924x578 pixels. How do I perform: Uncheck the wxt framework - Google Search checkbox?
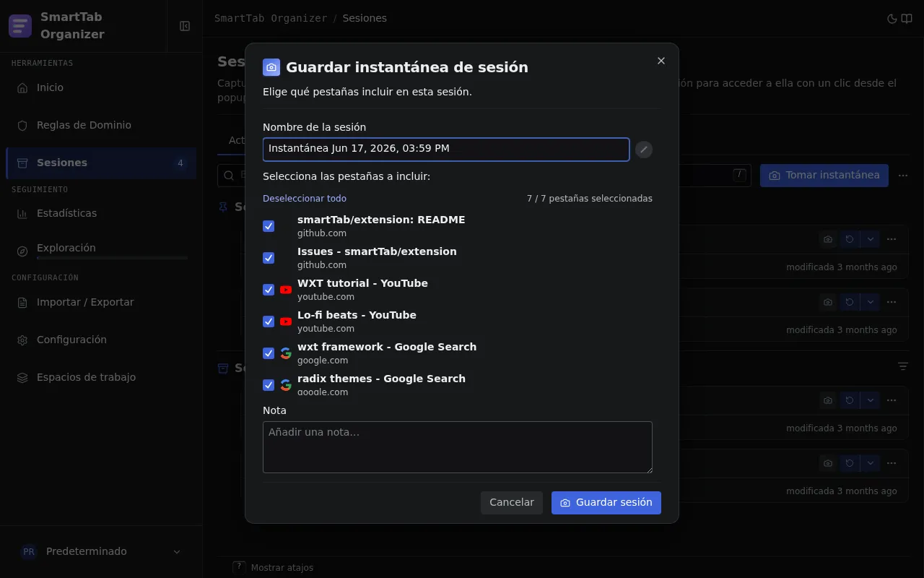pyautogui.click(x=269, y=353)
